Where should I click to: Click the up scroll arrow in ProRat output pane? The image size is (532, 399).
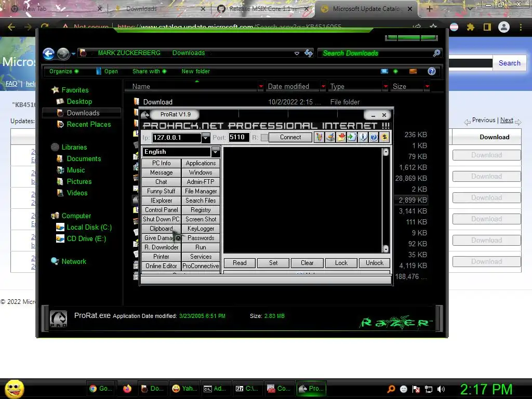tap(386, 152)
